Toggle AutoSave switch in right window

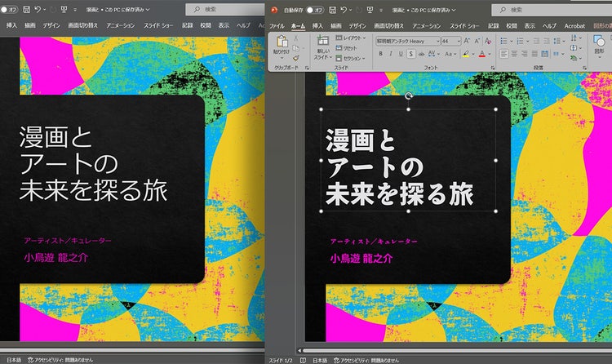(x=314, y=10)
